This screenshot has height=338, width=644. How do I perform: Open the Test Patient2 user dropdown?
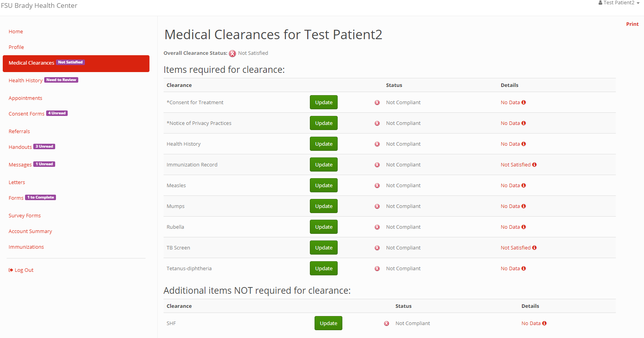[x=619, y=3]
